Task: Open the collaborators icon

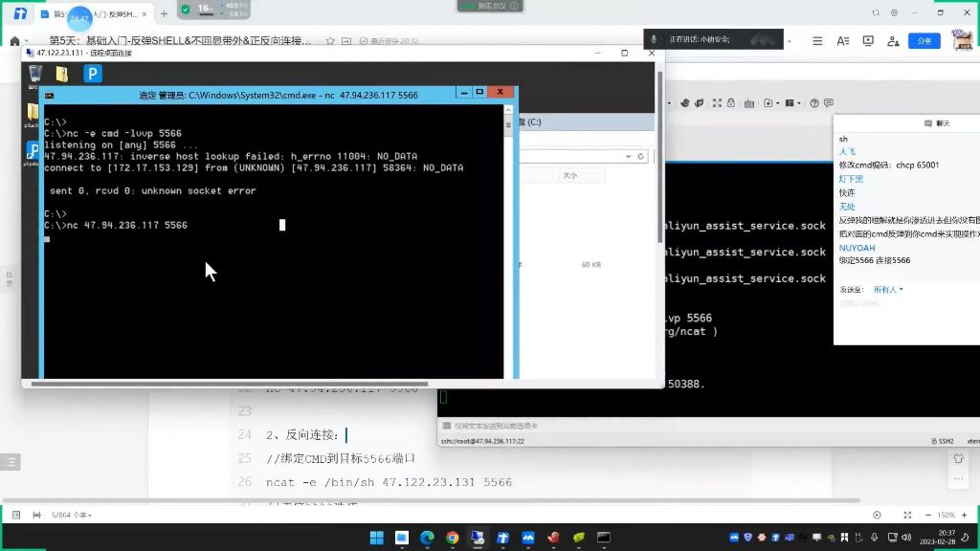Action: pos(893,41)
